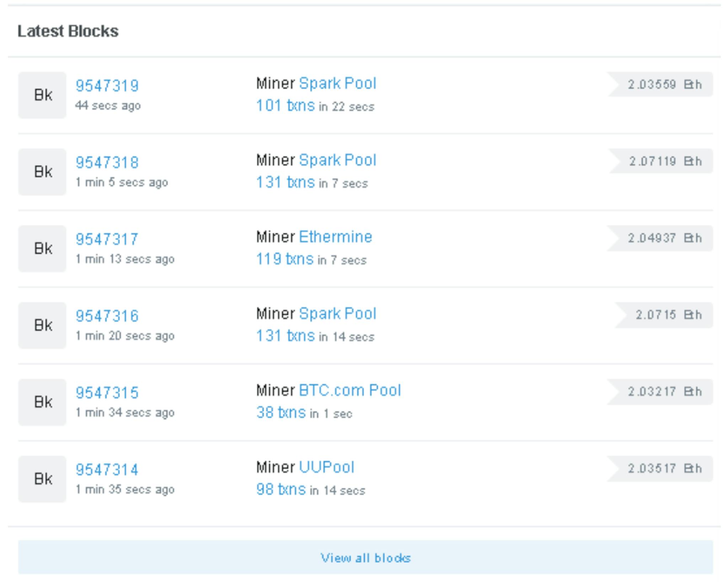The height and width of the screenshot is (582, 728).
Task: View the 98 txns link
Action: tap(281, 490)
